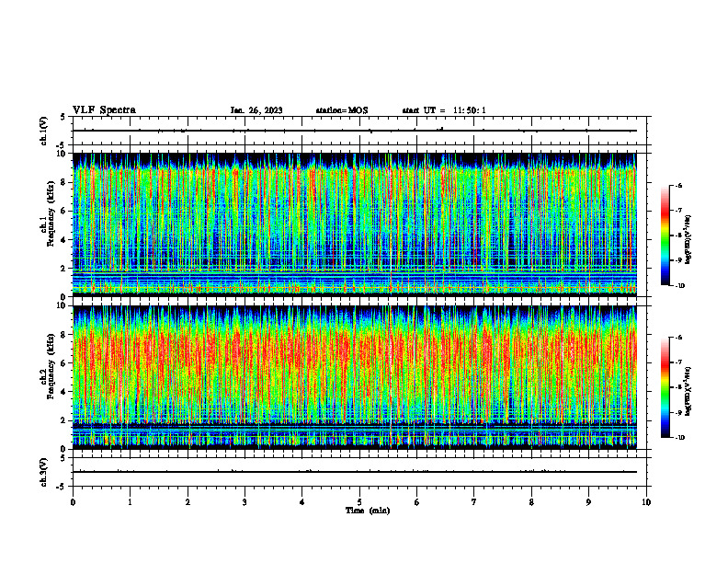Click the "Time (min)" axis label
This screenshot has width=728, height=563.
[368, 511]
